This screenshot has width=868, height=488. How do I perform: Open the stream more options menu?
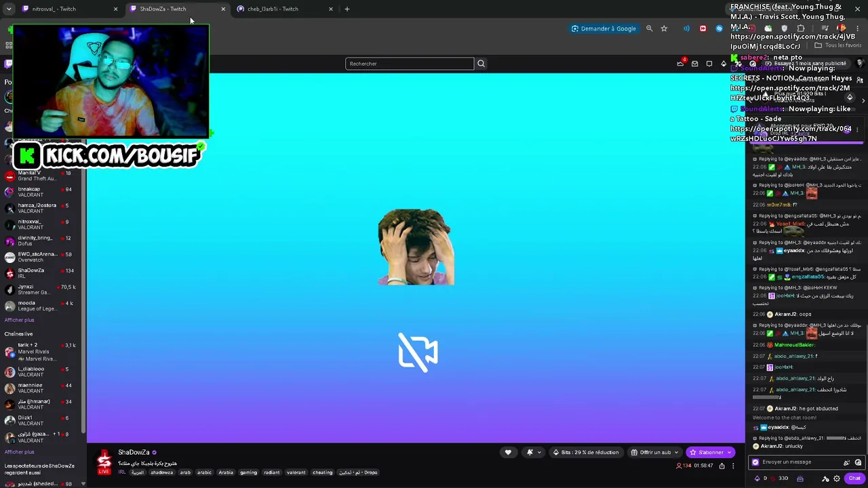pos(733,466)
